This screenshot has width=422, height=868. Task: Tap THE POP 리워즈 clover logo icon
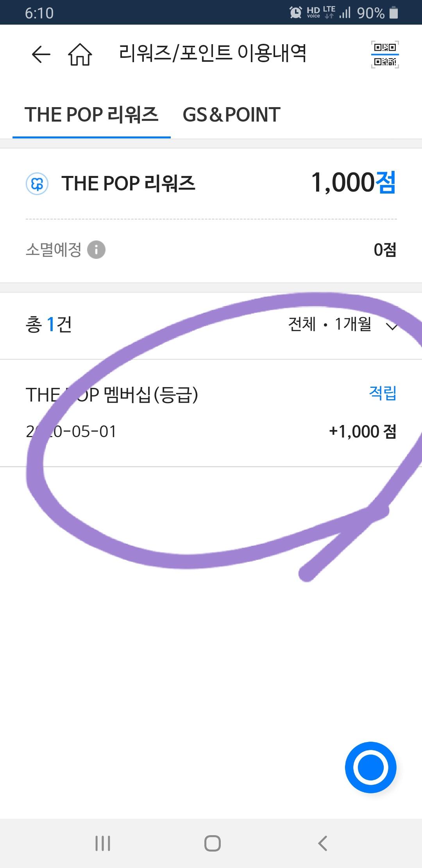click(x=37, y=183)
